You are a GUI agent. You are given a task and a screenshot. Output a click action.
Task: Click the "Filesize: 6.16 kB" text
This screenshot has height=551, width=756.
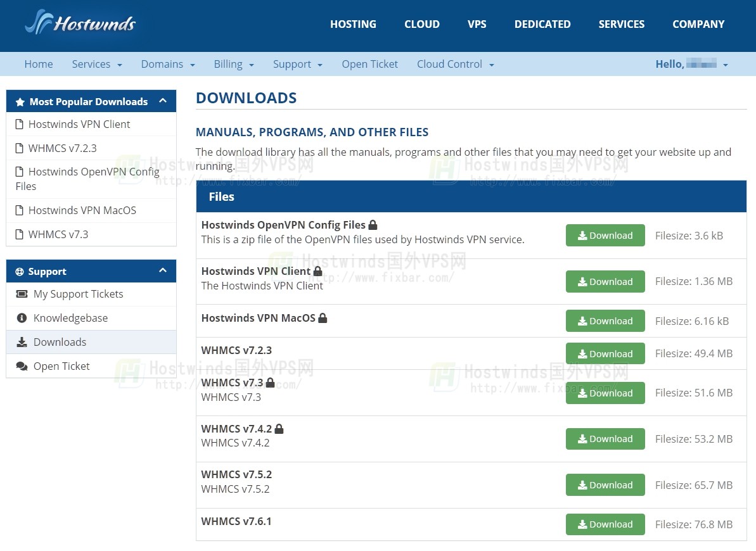[x=692, y=321]
